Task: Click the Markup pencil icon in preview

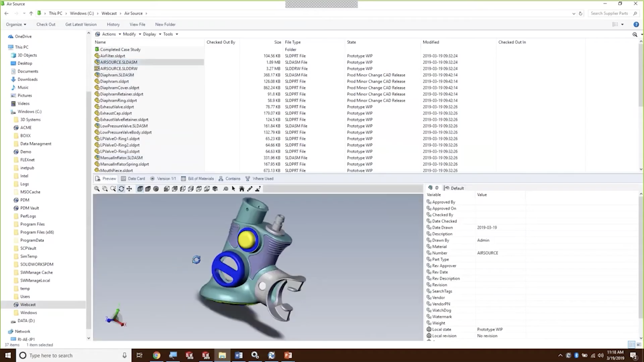Action: pos(250,189)
